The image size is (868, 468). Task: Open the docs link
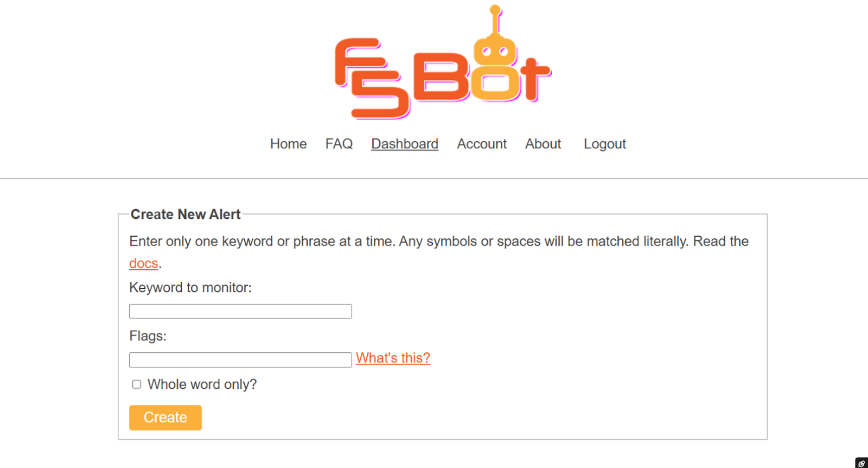(x=143, y=263)
